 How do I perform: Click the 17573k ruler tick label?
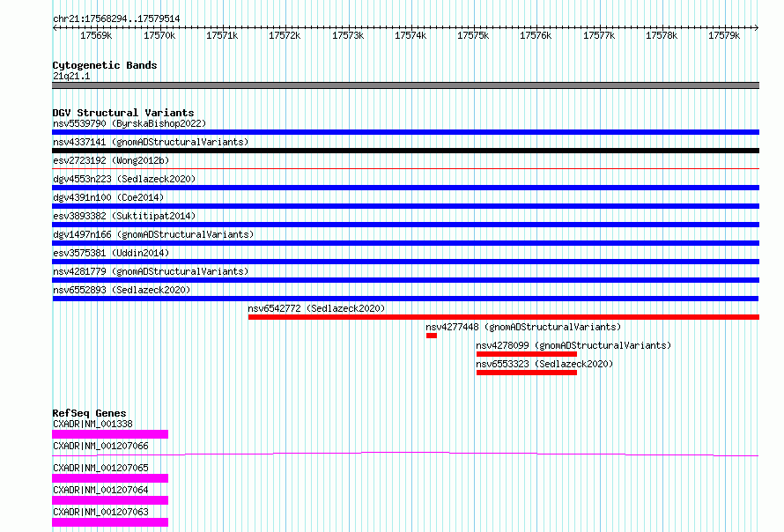[348, 35]
